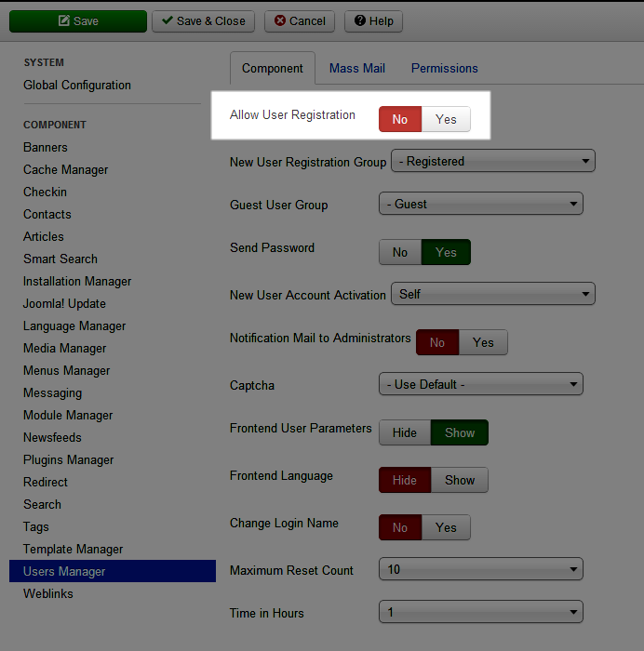644x651 pixels.
Task: Choose Show for Frontend Language
Action: click(x=460, y=480)
